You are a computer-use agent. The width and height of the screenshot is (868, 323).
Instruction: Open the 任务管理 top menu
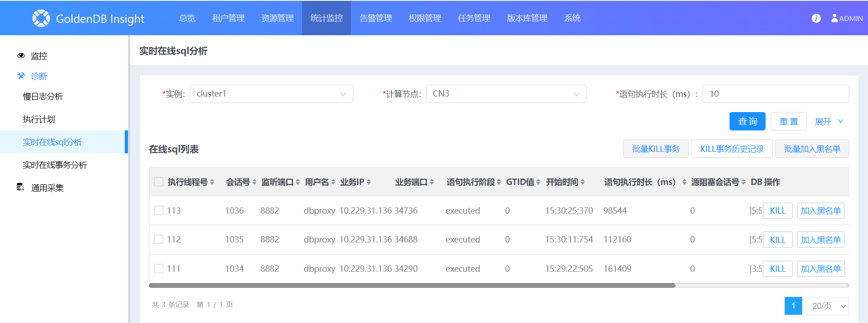pos(474,18)
